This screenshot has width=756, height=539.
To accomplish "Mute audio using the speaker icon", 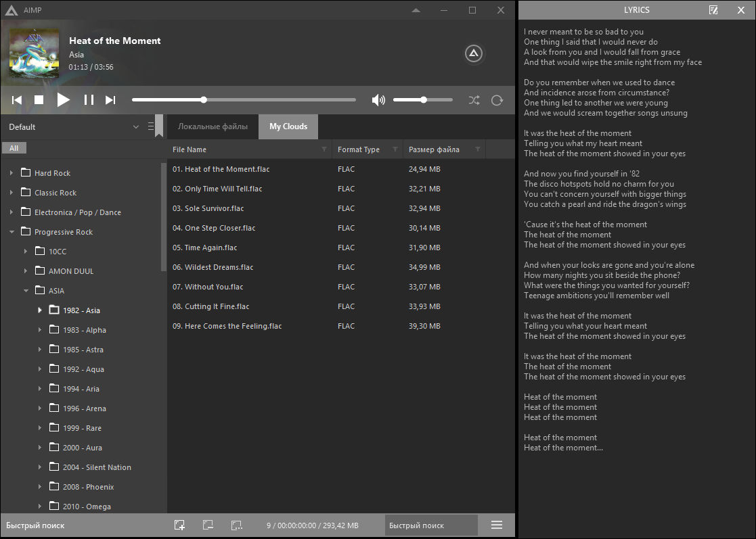I will [x=378, y=100].
